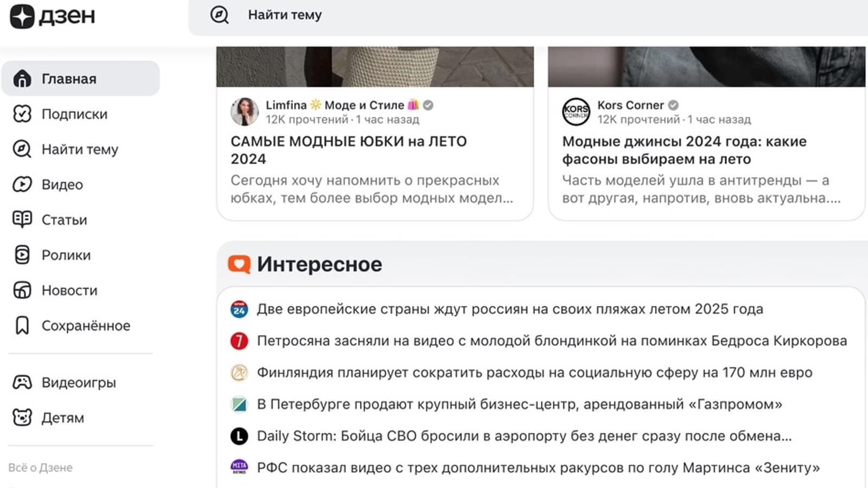Click red 7 source icon beside Петросяна headline
This screenshot has height=488, width=868.
click(x=239, y=341)
